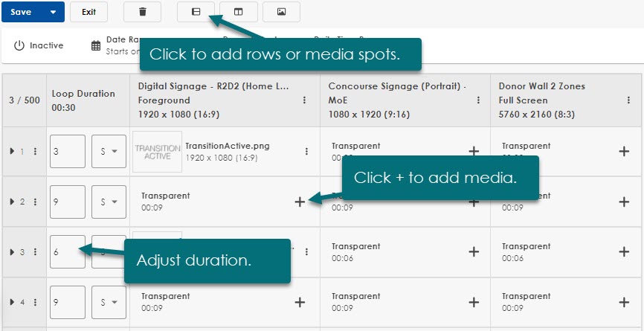Open the Save button dropdown arrow
The image size is (644, 331).
[53, 12]
